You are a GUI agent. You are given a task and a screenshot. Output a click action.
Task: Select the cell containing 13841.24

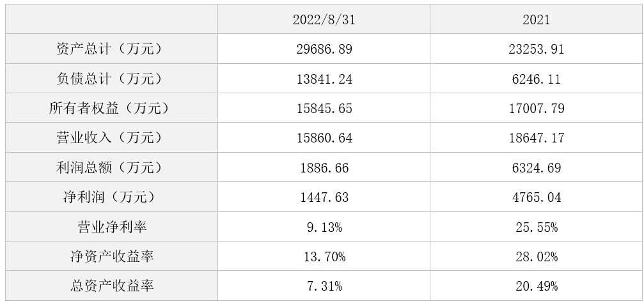tap(324, 79)
